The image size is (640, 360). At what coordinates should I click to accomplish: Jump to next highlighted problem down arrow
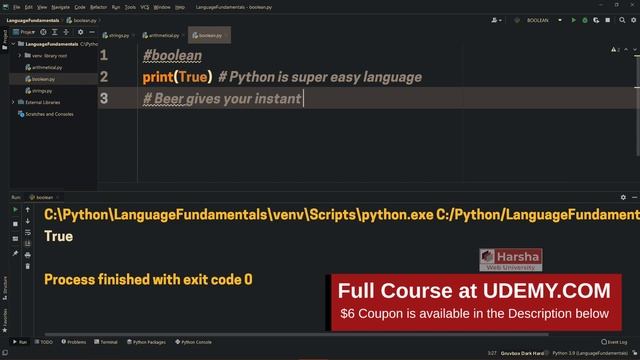click(x=635, y=49)
